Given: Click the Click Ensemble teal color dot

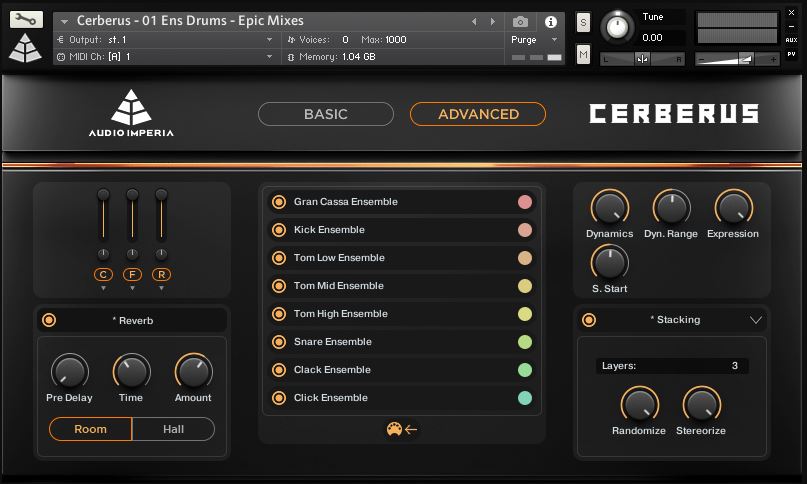Looking at the screenshot, I should (525, 398).
